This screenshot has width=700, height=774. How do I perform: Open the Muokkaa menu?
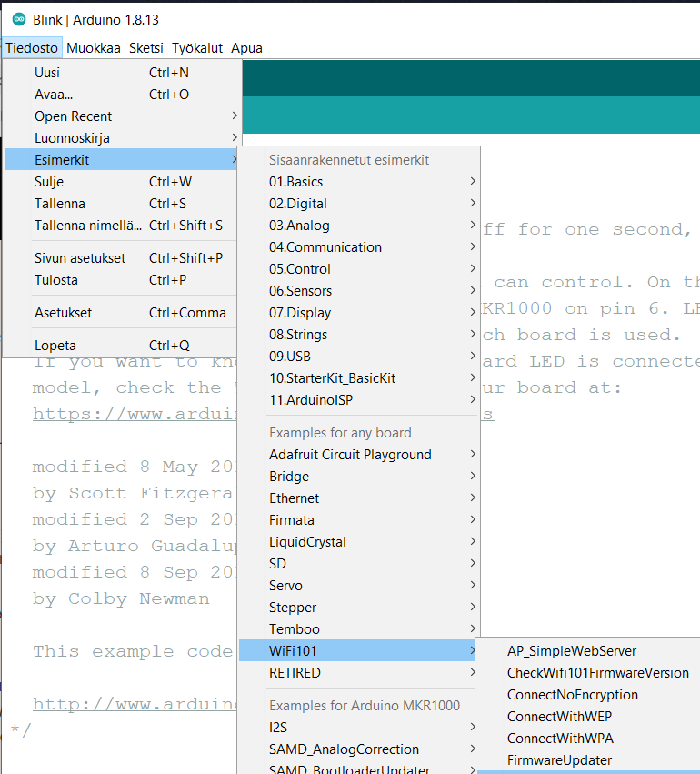[94, 48]
